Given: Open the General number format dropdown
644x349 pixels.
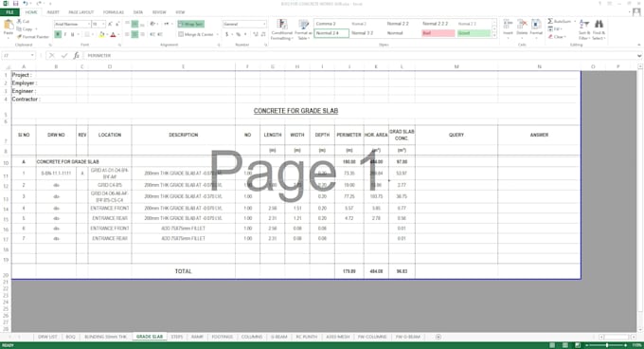Looking at the screenshot, I should click(264, 25).
